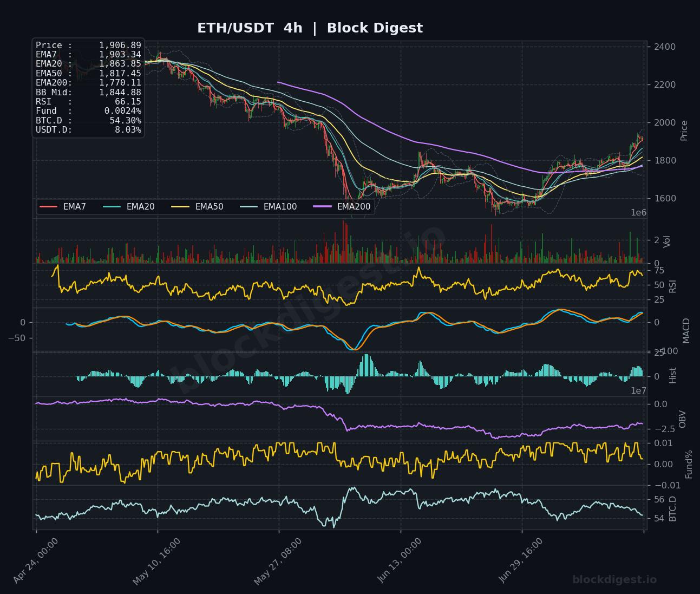Click the 2400 price axis tick
This screenshot has height=594, width=700.
[665, 47]
